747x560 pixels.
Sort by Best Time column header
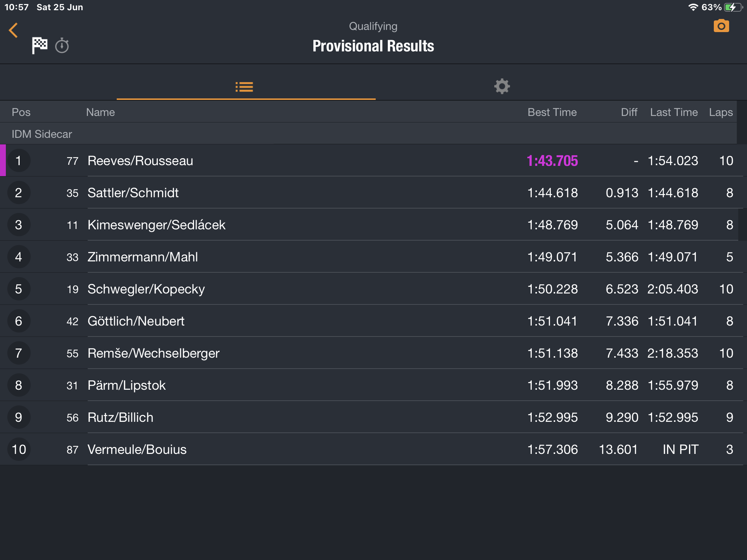coord(552,112)
